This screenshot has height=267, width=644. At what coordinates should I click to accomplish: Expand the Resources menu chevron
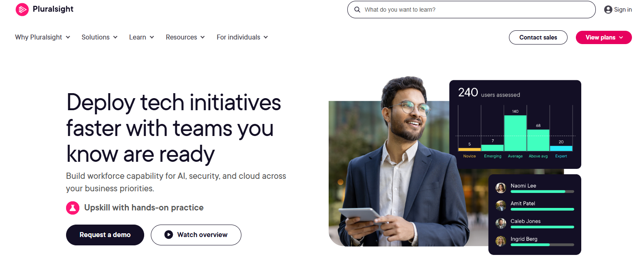pyautogui.click(x=202, y=37)
